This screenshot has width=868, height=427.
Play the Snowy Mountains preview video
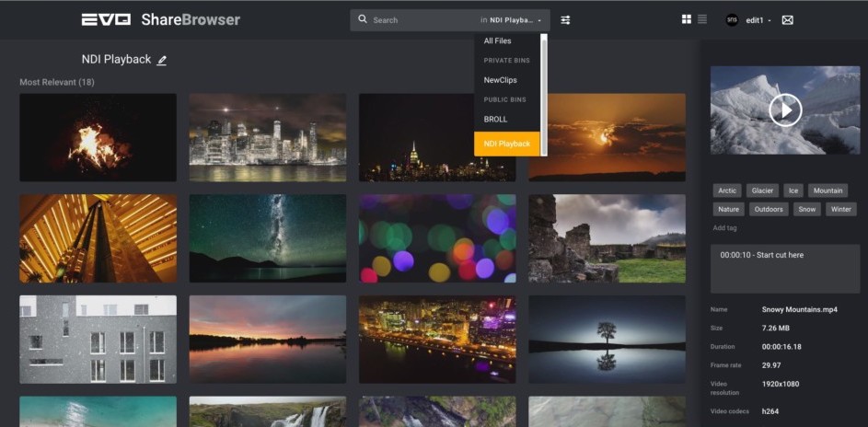tap(785, 110)
